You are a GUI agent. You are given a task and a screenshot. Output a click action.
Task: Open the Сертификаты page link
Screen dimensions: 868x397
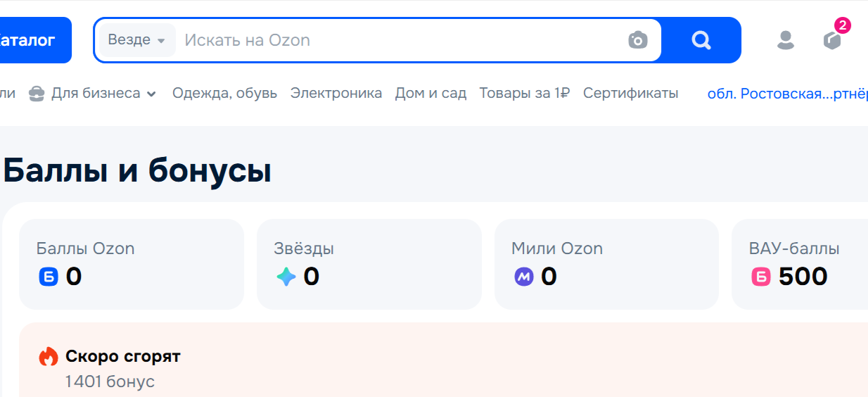coord(630,93)
